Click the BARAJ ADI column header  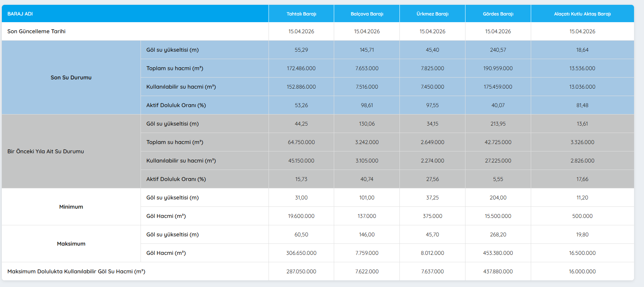point(20,14)
